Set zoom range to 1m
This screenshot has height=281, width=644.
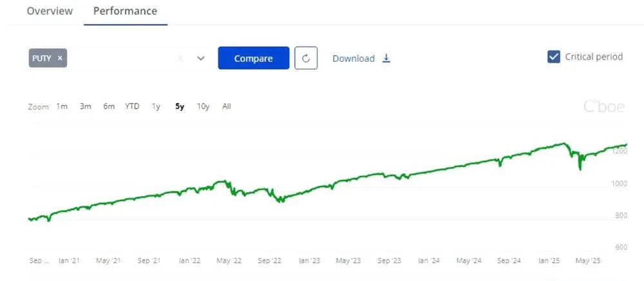point(62,106)
